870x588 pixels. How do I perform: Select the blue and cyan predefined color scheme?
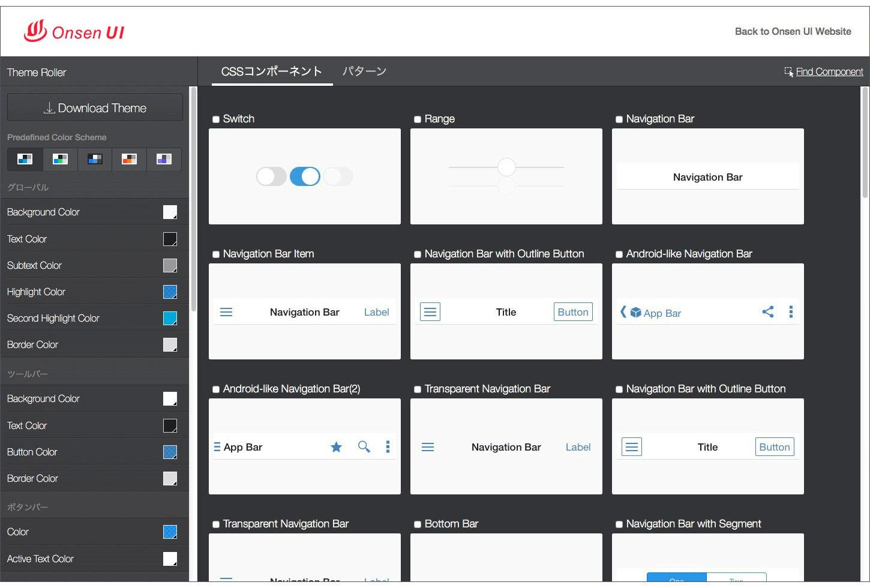tap(25, 159)
